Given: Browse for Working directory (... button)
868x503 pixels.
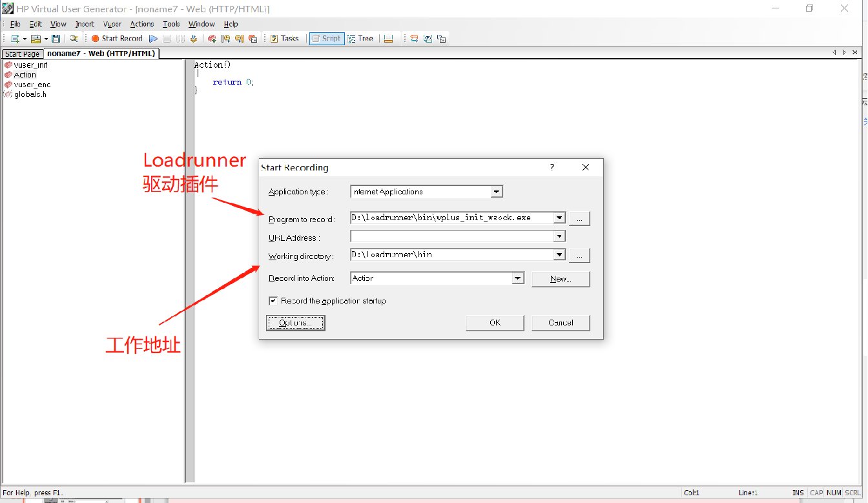Looking at the screenshot, I should (579, 256).
